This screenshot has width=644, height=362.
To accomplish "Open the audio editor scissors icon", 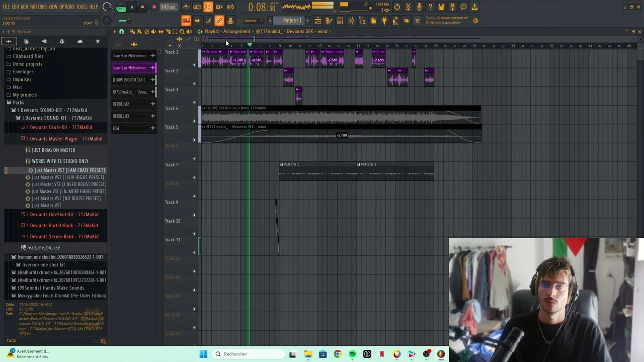I will click(408, 7).
